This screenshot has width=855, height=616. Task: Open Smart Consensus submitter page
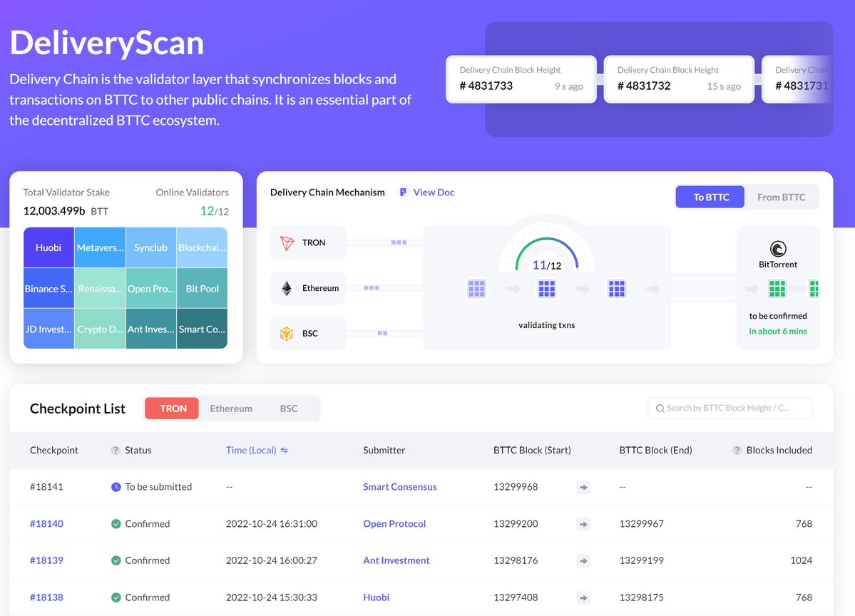(400, 487)
